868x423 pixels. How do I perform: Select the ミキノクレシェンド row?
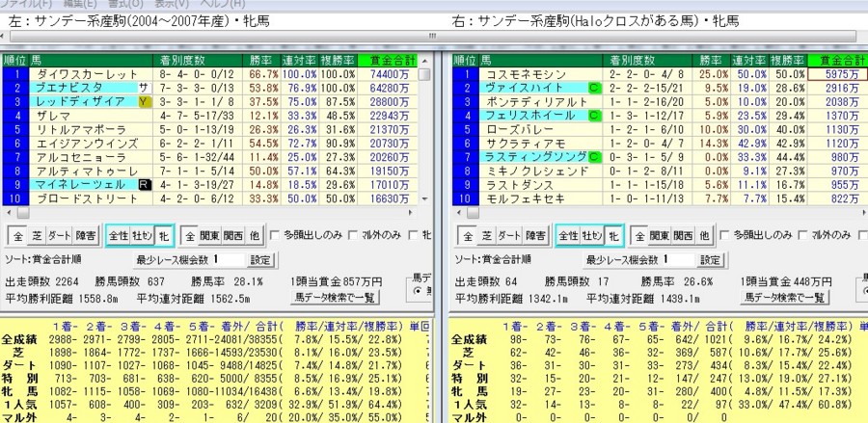(x=660, y=171)
